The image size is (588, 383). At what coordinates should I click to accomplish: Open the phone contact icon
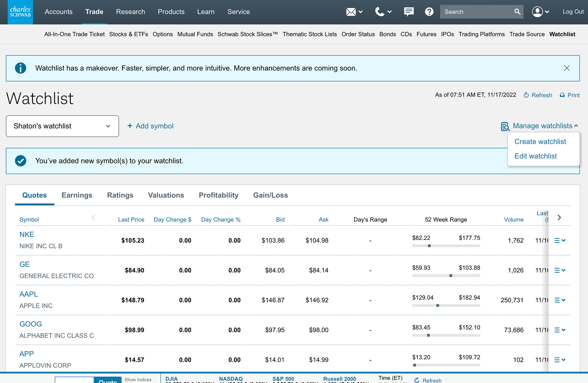coord(380,12)
